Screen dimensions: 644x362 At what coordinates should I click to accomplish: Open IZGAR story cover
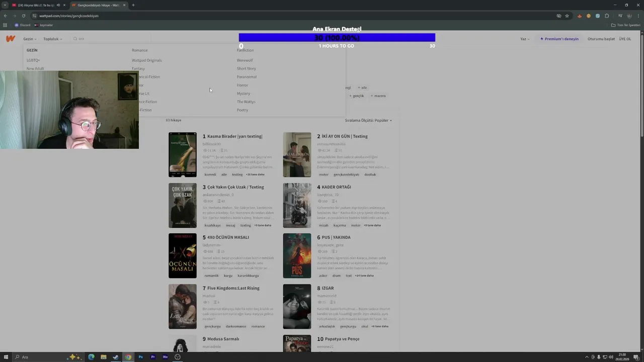pos(297,307)
